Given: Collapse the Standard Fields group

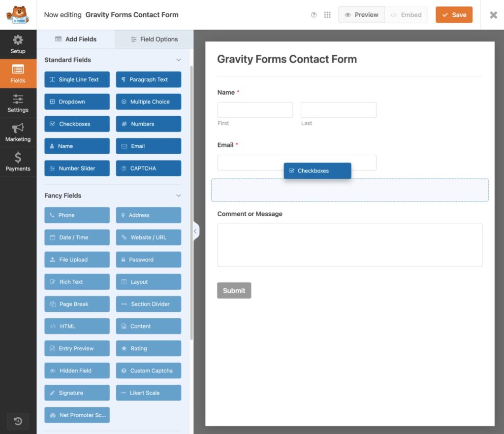Looking at the screenshot, I should pos(178,60).
